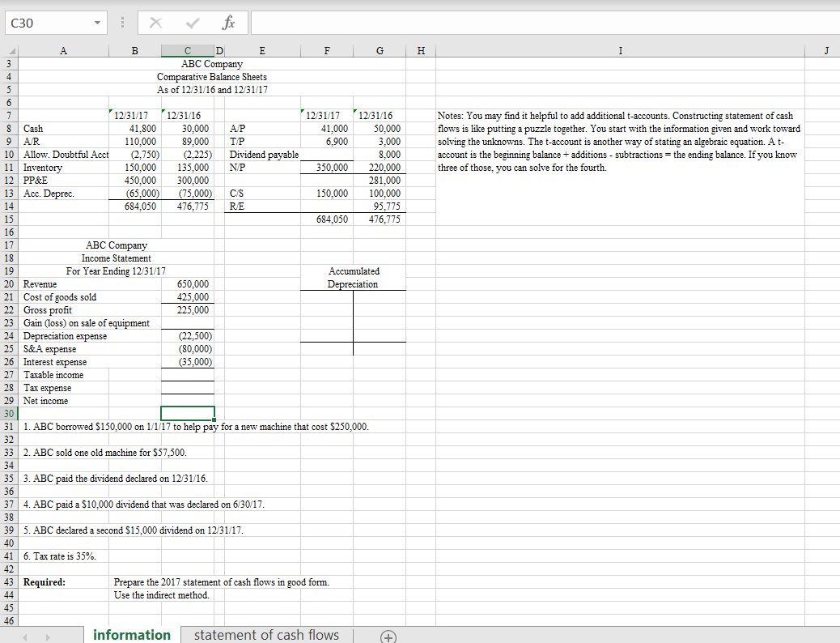Select column F header
This screenshot has height=643, width=840.
tap(327, 51)
